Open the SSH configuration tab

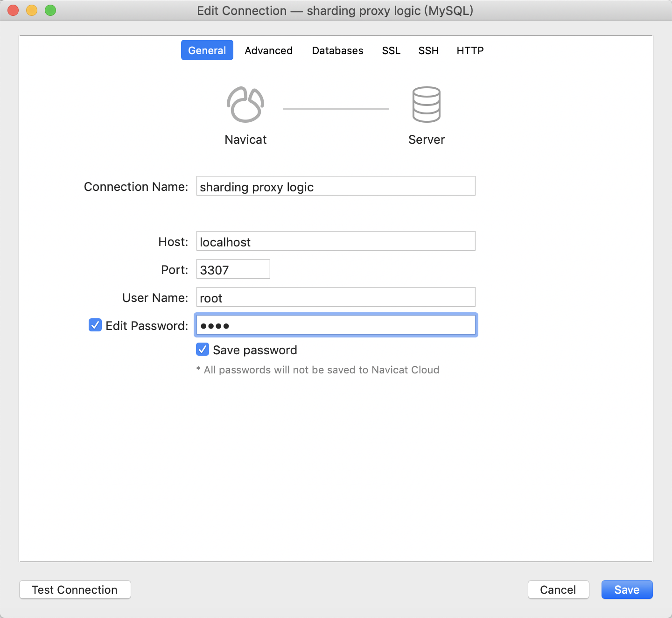coord(428,50)
